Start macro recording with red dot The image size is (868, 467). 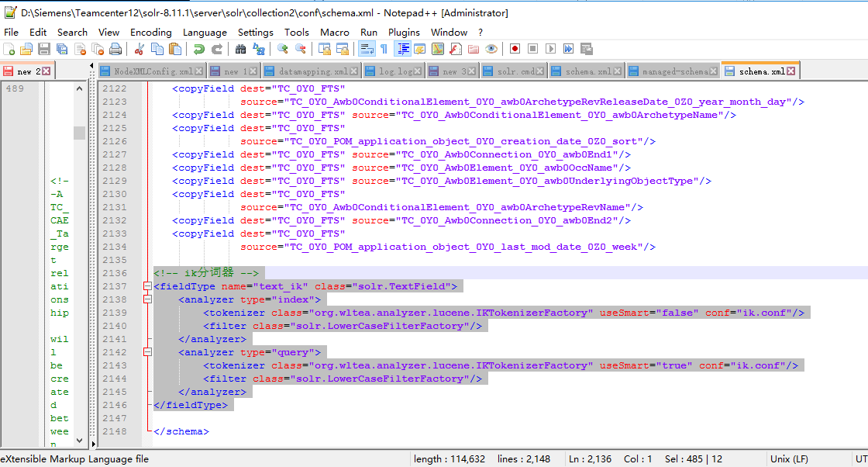[515, 49]
